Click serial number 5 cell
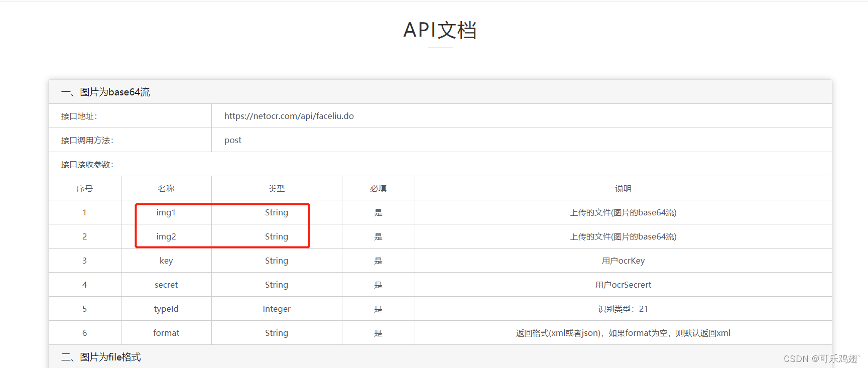 point(84,309)
